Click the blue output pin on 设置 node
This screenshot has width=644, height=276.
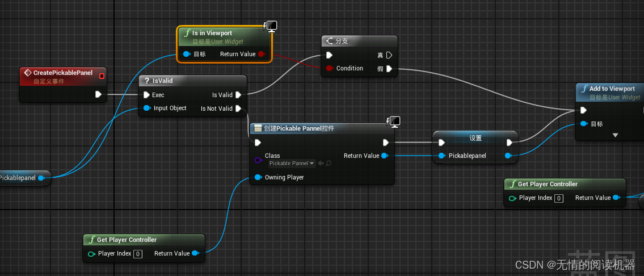coord(508,156)
